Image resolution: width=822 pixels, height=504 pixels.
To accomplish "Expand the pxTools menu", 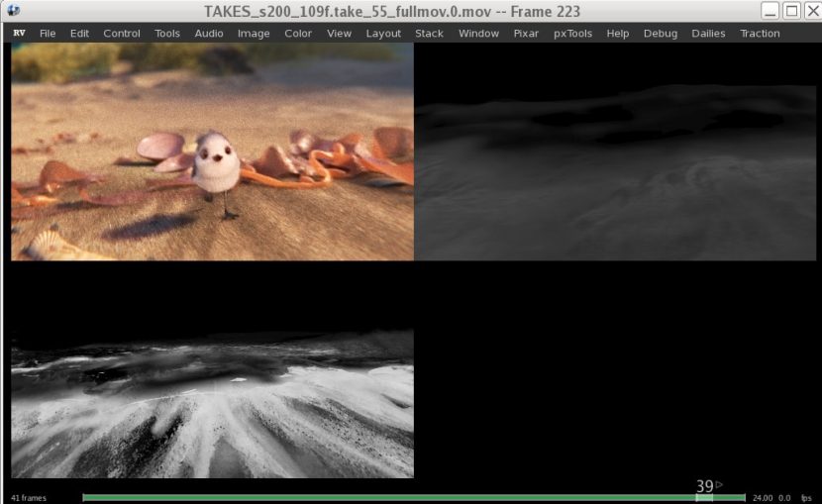I will tap(572, 33).
